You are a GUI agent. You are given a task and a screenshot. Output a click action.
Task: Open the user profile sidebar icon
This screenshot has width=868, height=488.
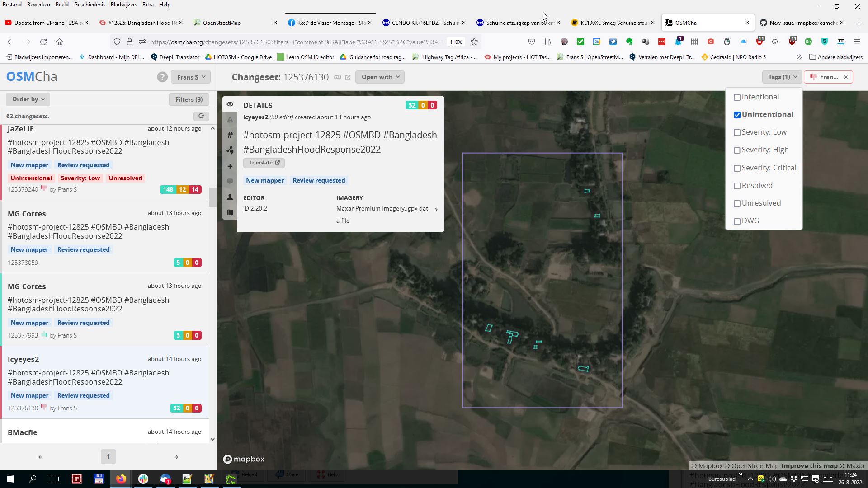tap(230, 197)
